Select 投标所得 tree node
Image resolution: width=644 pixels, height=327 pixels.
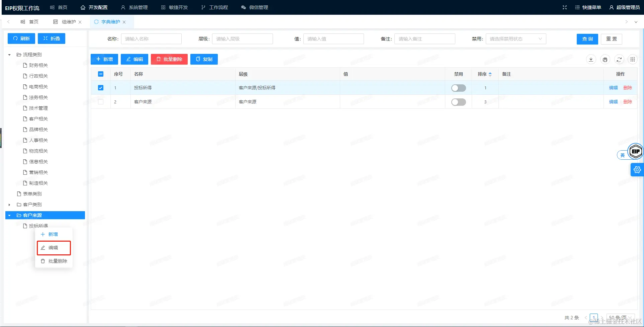tap(38, 226)
